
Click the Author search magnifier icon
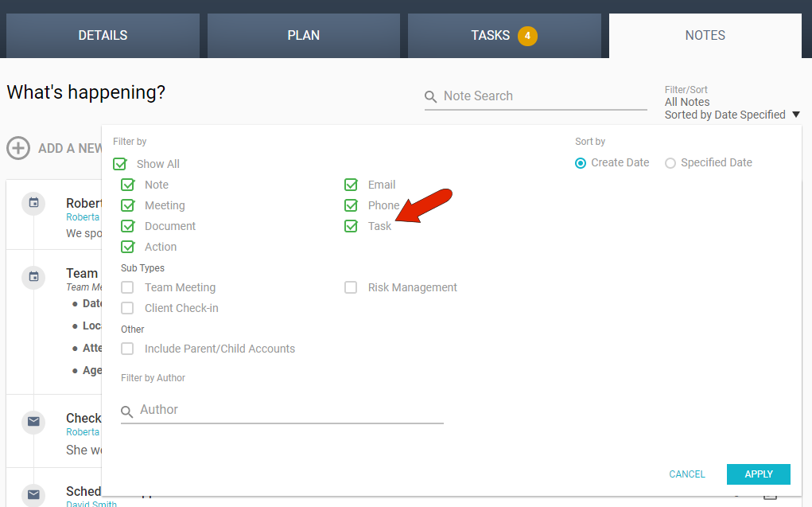click(127, 411)
